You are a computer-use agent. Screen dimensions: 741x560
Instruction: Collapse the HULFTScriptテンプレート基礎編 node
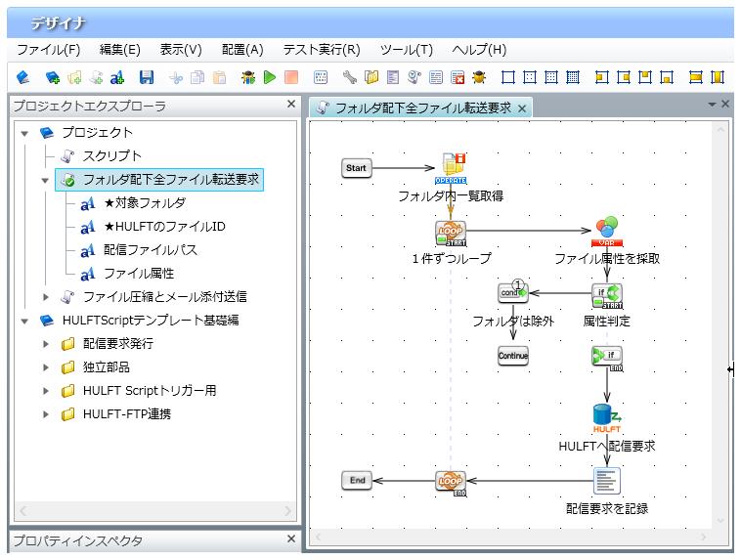pyautogui.click(x=25, y=321)
